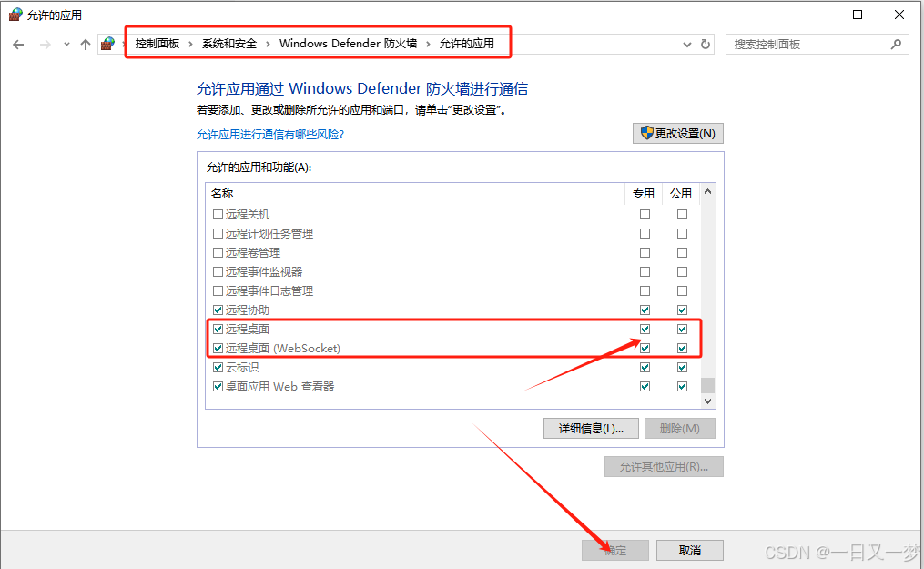The width and height of the screenshot is (924, 569).
Task: Toggle 专用 checkbox for 远程关机 row
Action: [645, 215]
